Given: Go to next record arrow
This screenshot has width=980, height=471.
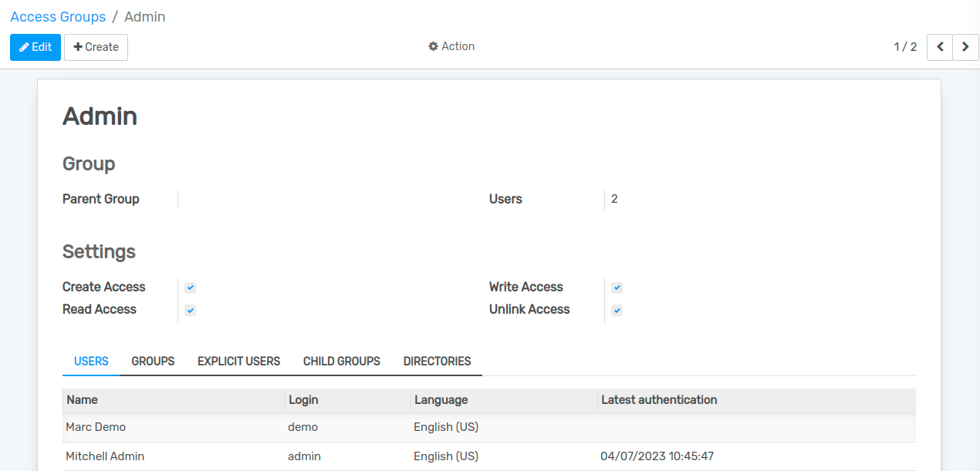Looking at the screenshot, I should click(x=965, y=47).
